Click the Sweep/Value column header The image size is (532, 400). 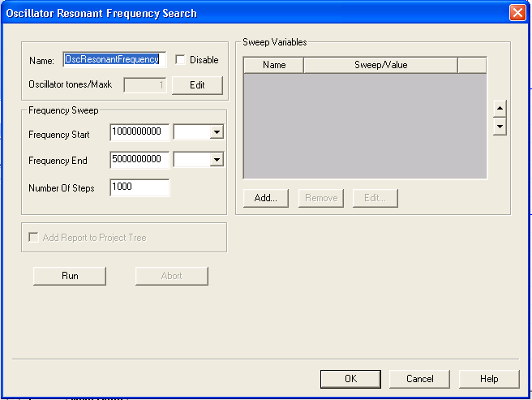click(x=380, y=65)
